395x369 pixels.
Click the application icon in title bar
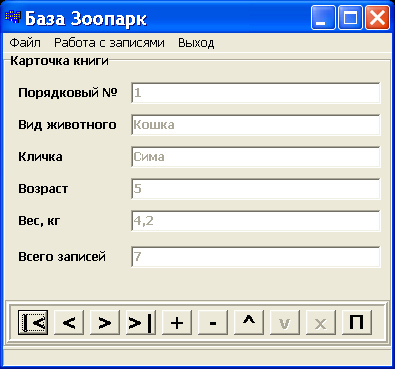click(x=13, y=17)
